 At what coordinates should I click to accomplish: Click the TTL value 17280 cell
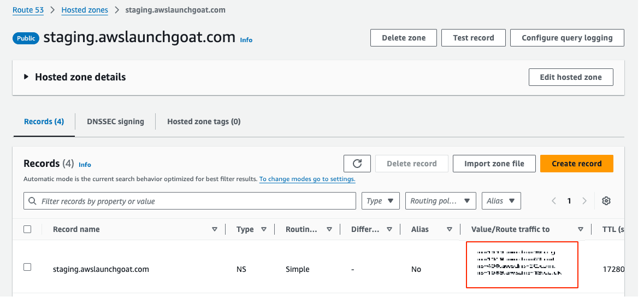[x=613, y=270]
